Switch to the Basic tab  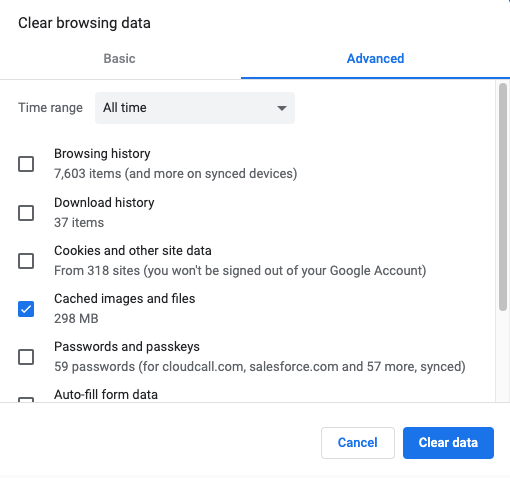tap(119, 59)
